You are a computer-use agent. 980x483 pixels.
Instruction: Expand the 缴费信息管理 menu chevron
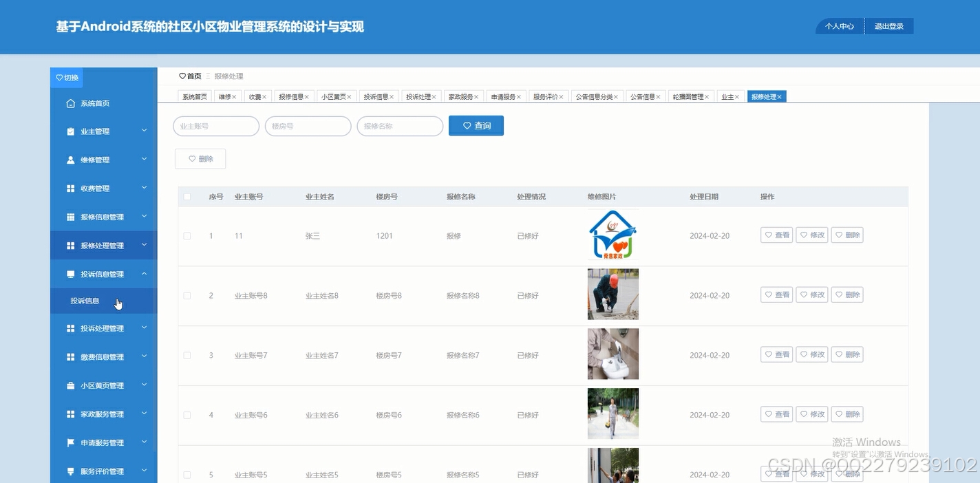(143, 356)
